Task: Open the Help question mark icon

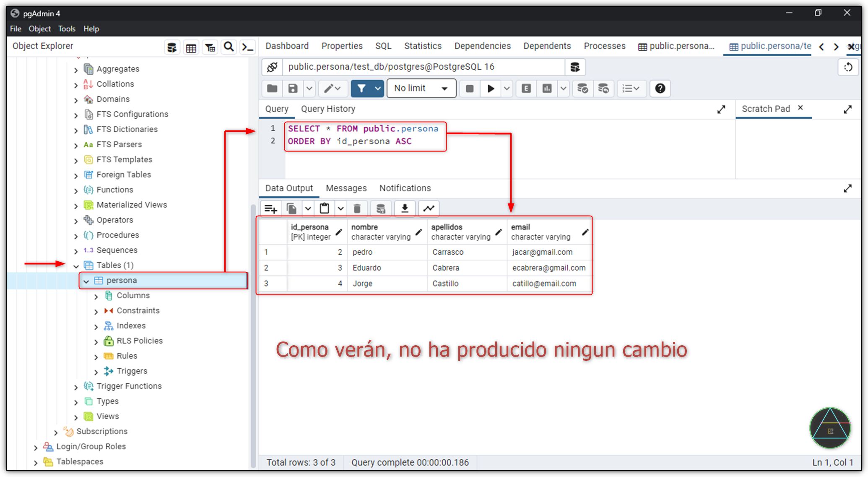Action: click(660, 89)
